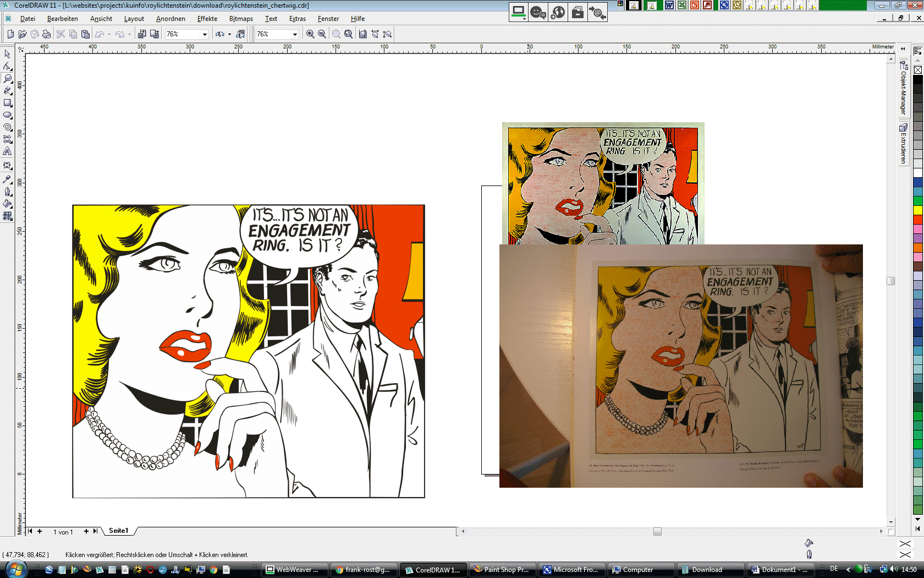Add page button before Seite1
This screenshot has width=924, height=578.
click(40, 531)
